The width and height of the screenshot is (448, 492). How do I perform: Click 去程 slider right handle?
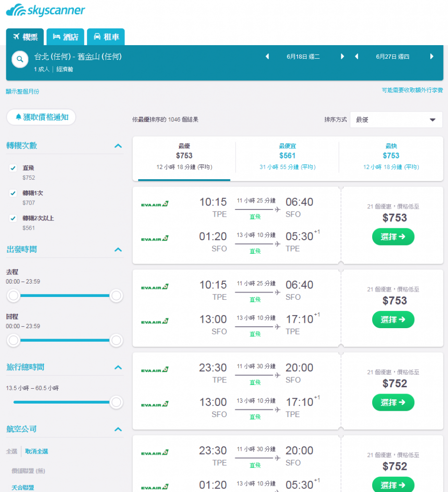(x=116, y=295)
